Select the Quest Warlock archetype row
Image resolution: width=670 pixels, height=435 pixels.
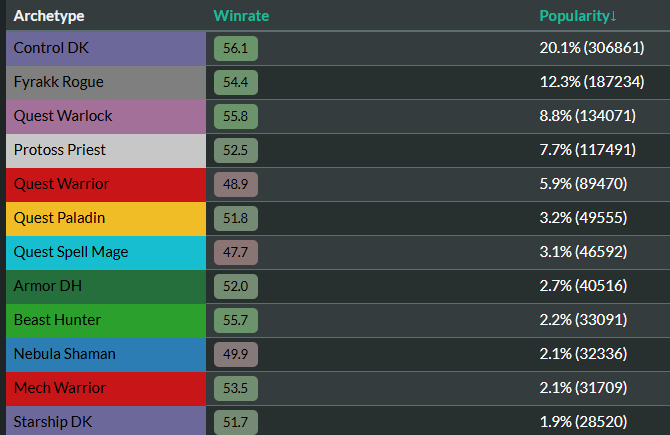pyautogui.click(x=62, y=116)
